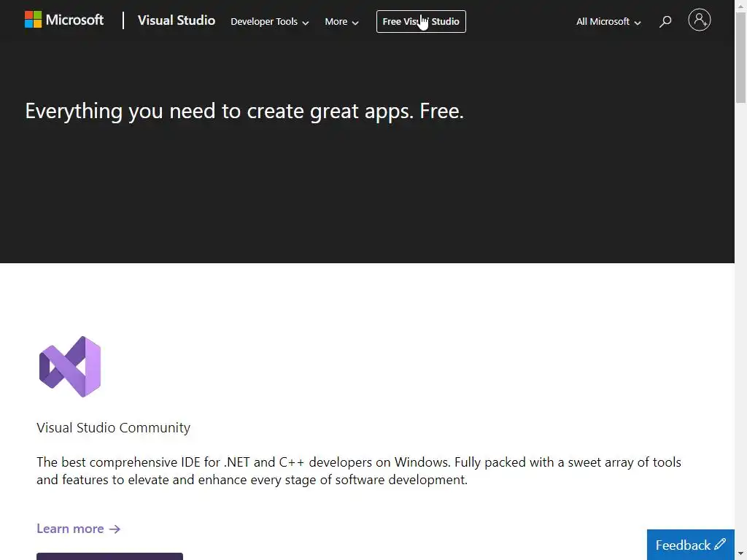Click the Free Visual Studio button
Image resolution: width=747 pixels, height=560 pixels.
[x=421, y=21]
